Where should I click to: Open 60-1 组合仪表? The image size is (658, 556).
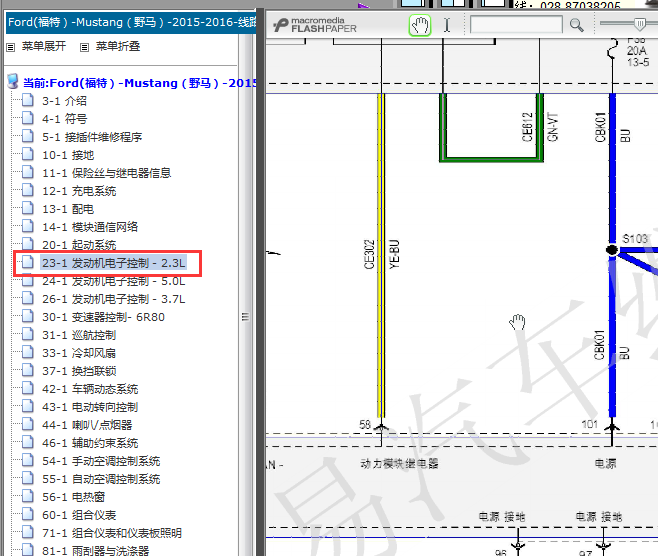[79, 515]
